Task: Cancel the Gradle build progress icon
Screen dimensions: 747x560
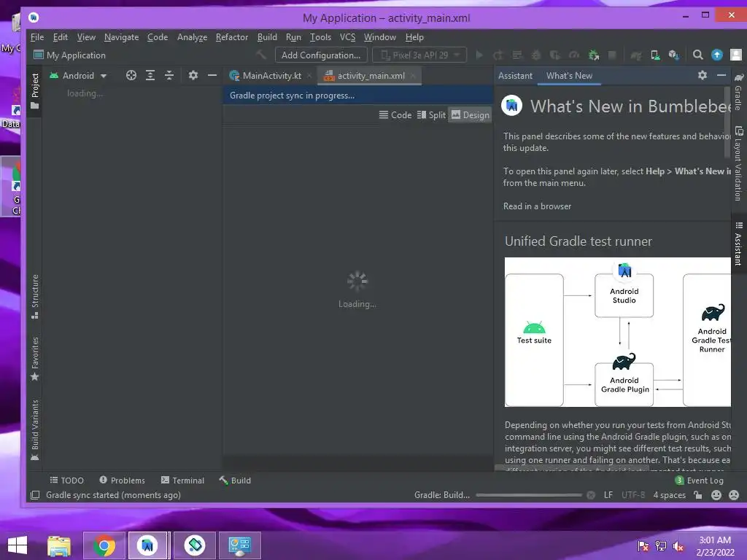Action: tap(591, 495)
